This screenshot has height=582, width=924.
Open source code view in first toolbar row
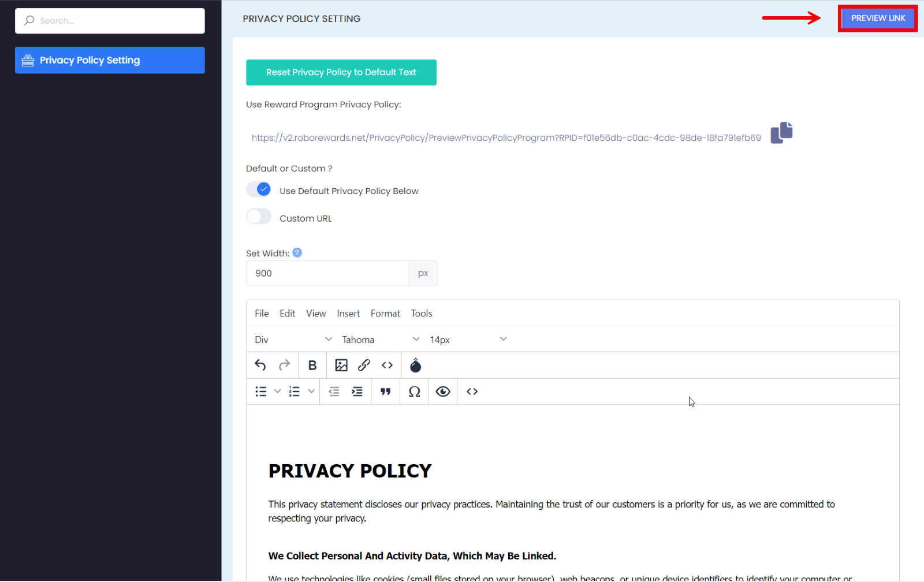pos(387,365)
